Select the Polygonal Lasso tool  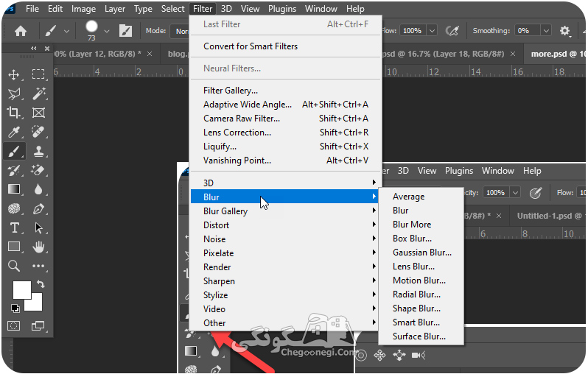point(14,93)
